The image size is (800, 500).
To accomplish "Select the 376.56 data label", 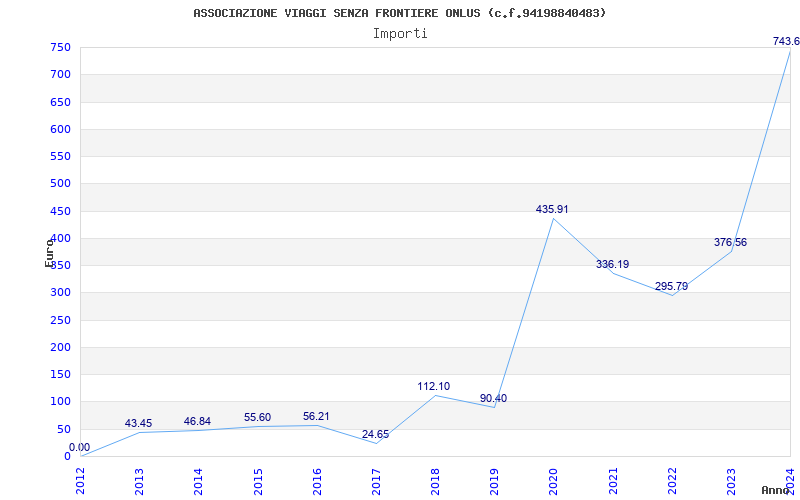I will pos(730,242).
